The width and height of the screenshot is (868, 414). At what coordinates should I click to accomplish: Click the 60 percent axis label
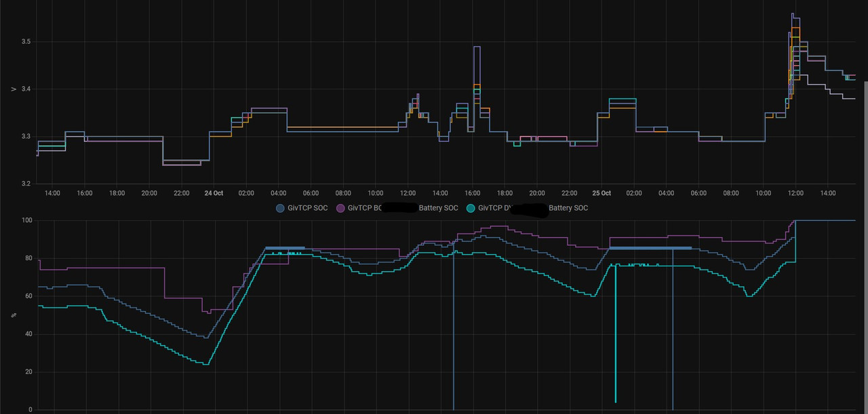click(28, 296)
